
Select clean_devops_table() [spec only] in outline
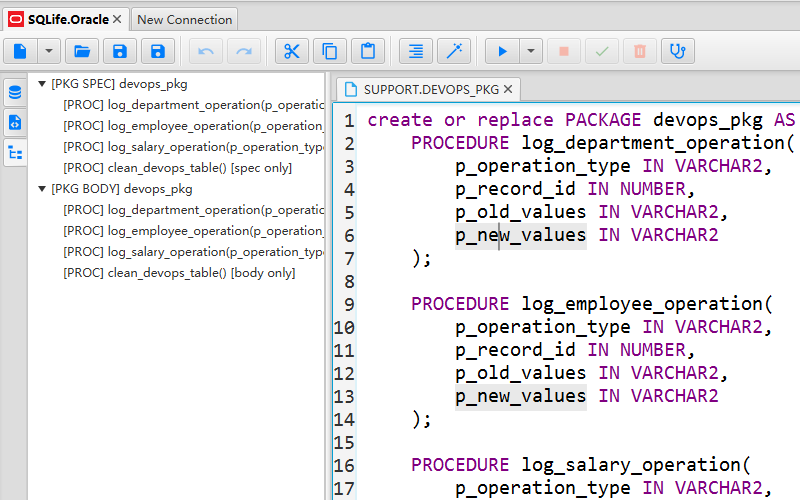(178, 167)
